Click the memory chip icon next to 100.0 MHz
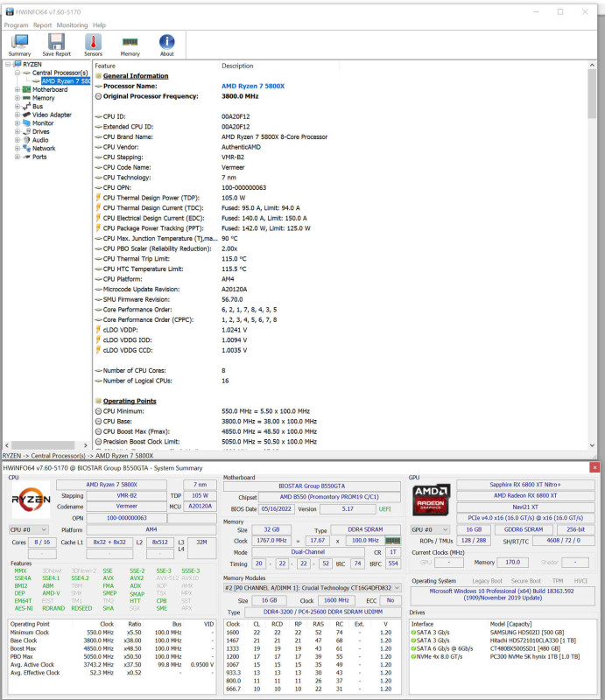Image resolution: width=605 pixels, height=700 pixels. (392, 541)
